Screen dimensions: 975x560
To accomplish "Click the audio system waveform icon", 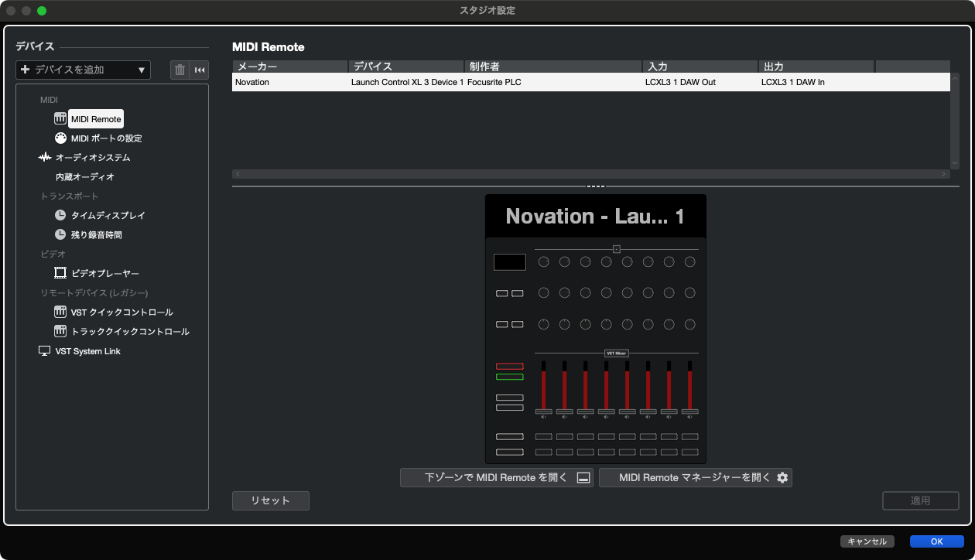I will pos(45,158).
